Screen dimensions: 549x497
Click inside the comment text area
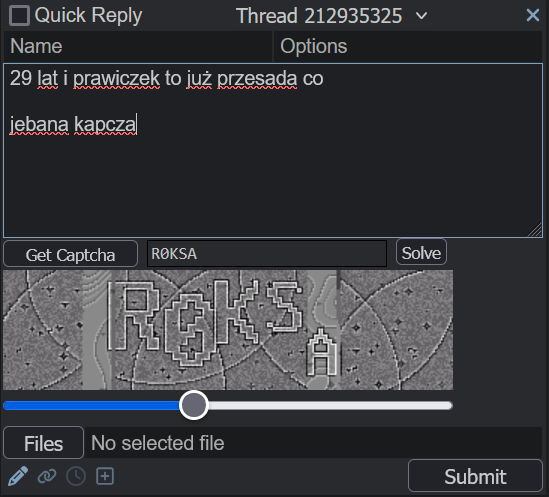click(273, 151)
